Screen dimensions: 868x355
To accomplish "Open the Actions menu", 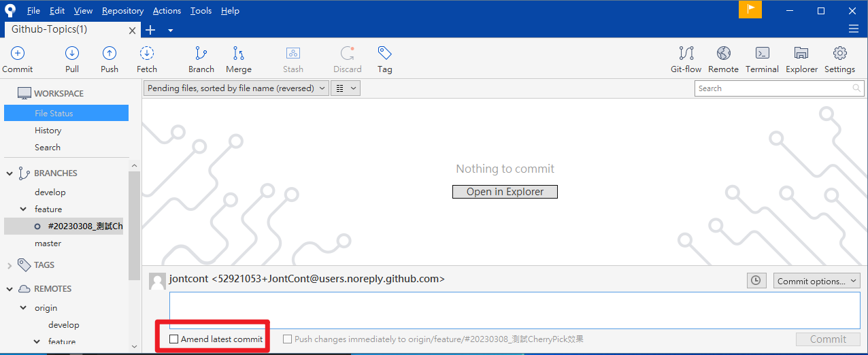I will [167, 11].
